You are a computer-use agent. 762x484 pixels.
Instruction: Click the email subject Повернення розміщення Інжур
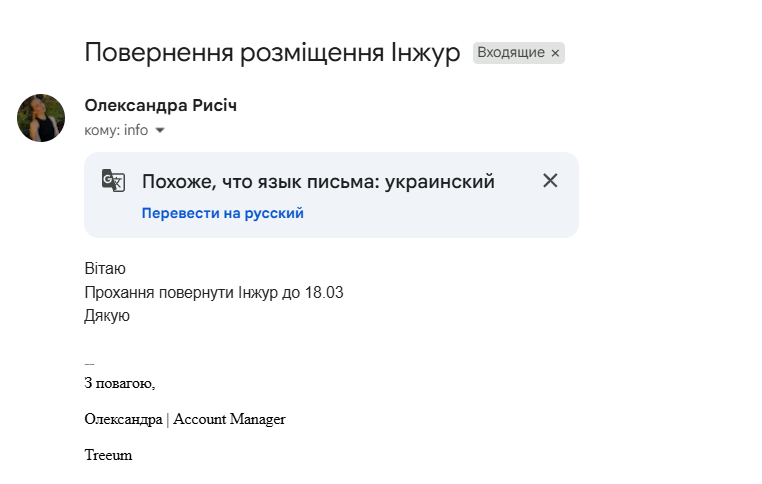click(x=272, y=53)
